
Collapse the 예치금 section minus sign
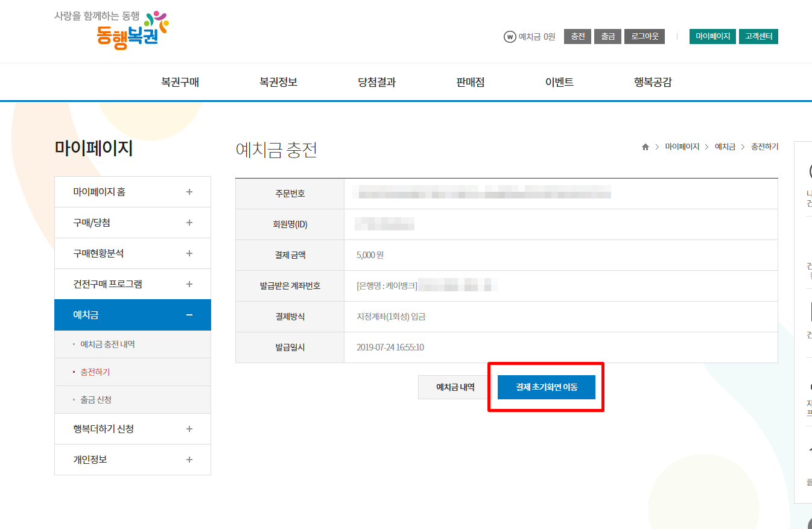click(x=189, y=315)
